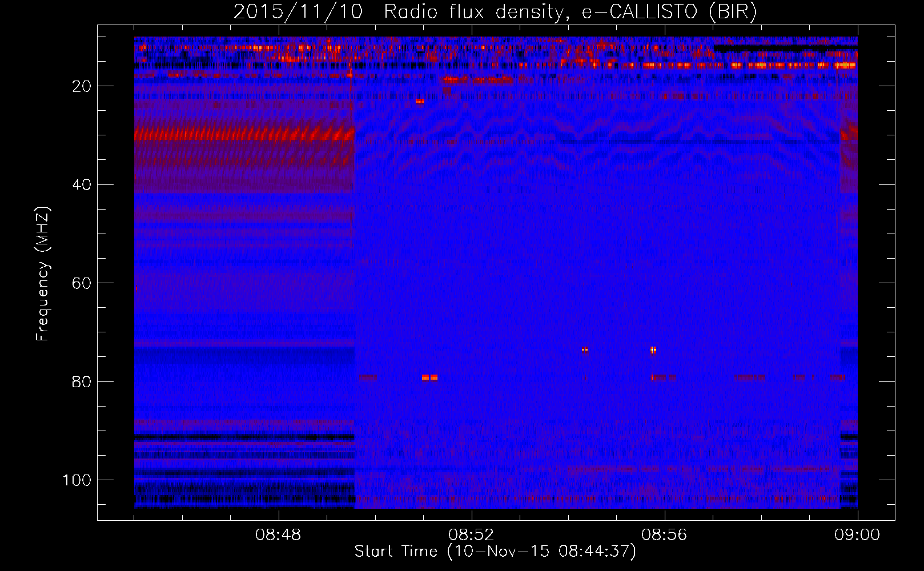Click the 08:52 time tick label

coord(471,535)
